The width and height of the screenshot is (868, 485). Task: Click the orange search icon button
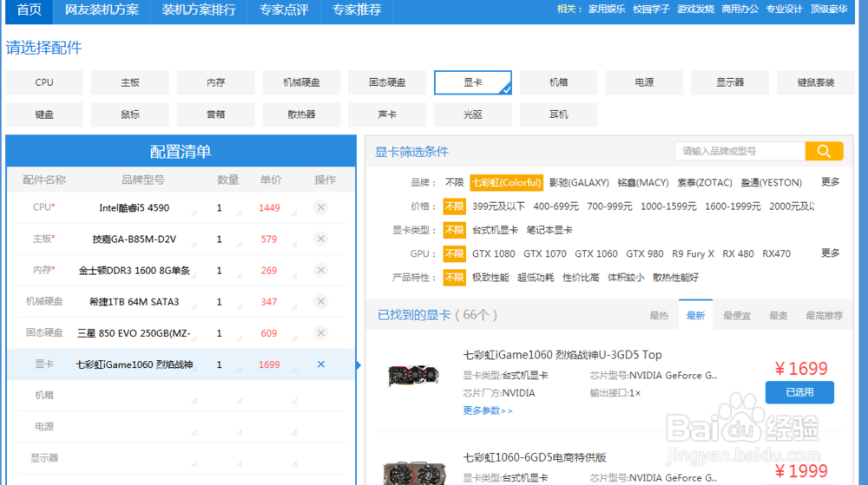coord(824,151)
